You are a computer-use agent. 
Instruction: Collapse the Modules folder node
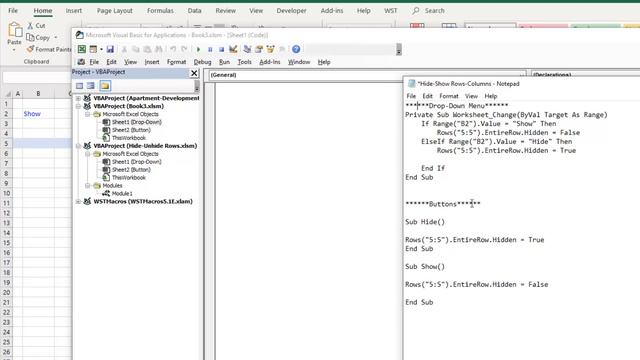pos(87,185)
